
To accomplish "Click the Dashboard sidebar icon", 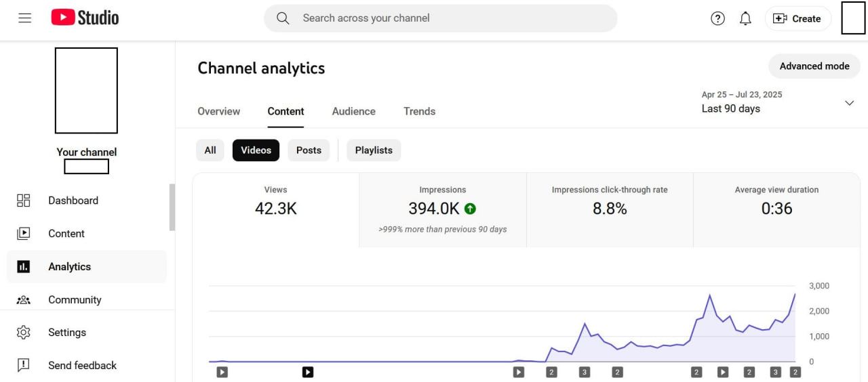I will [x=24, y=200].
